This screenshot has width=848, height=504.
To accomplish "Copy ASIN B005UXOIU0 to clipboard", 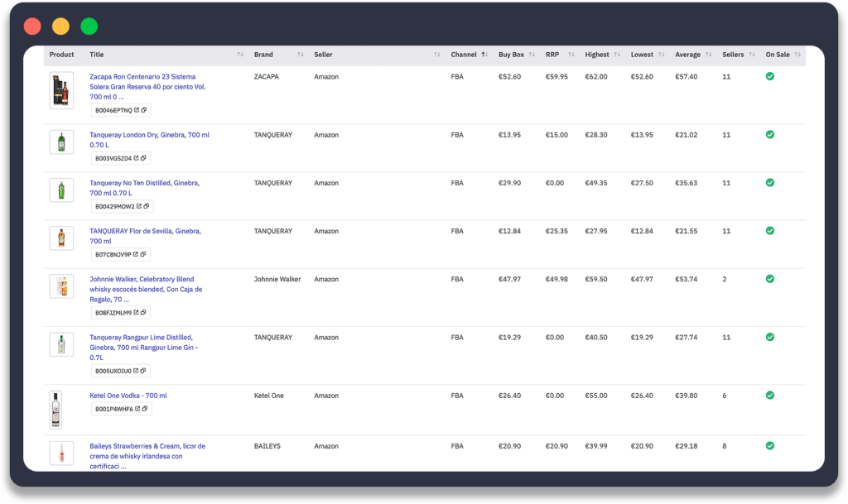I will [x=142, y=371].
